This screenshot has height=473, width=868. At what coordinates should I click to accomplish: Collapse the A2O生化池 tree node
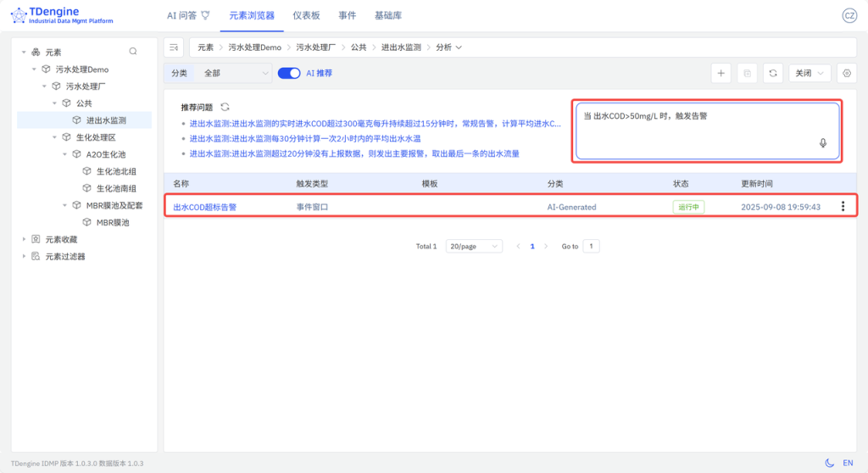(x=64, y=154)
